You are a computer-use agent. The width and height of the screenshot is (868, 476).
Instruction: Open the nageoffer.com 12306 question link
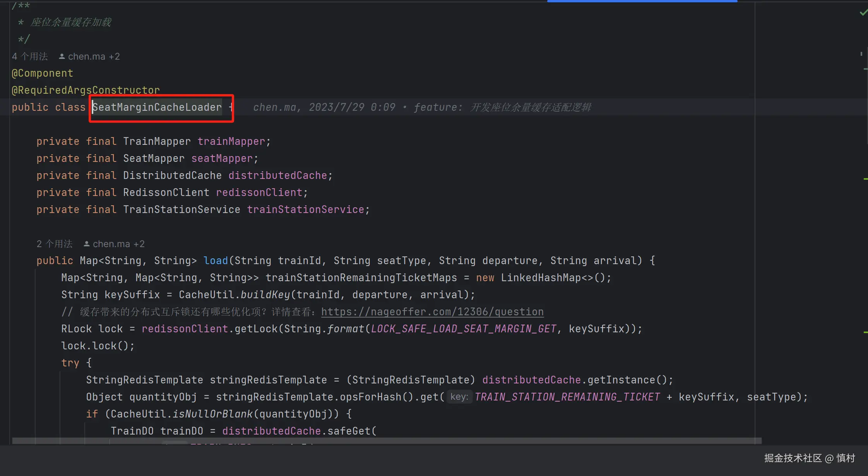click(x=432, y=312)
